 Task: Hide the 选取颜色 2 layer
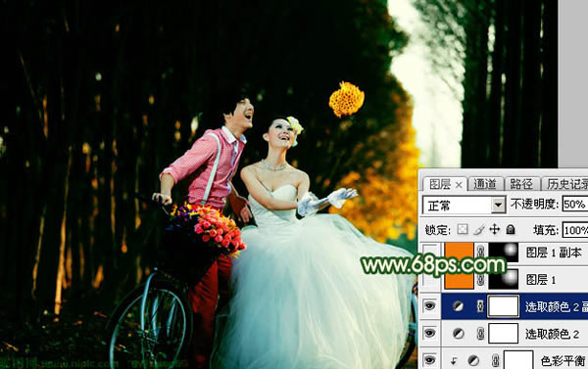click(x=430, y=334)
